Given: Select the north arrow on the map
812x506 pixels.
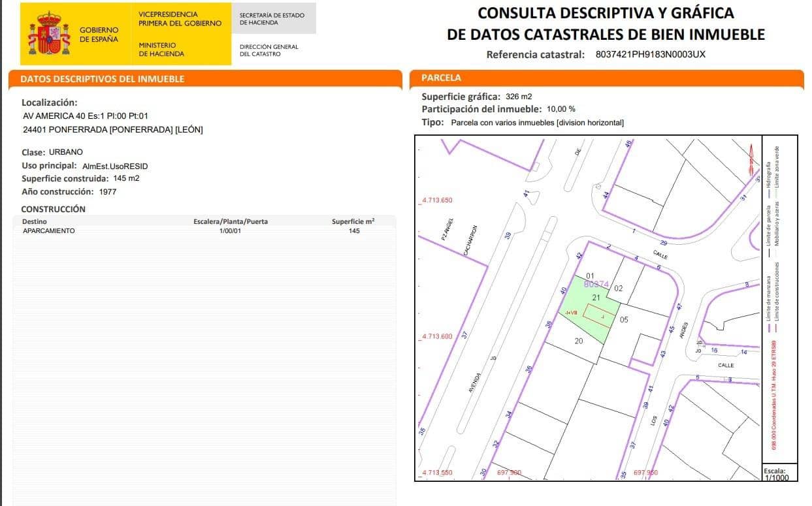Looking at the screenshot, I should click(751, 159).
